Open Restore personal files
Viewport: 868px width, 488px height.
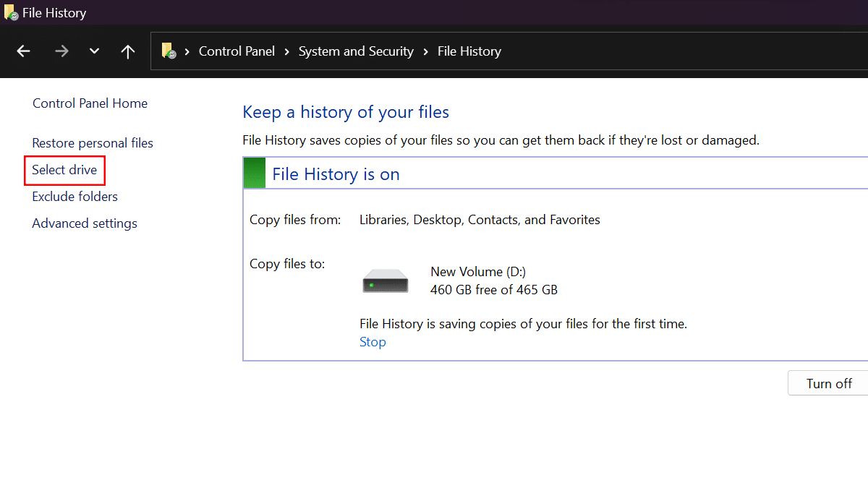pos(93,143)
